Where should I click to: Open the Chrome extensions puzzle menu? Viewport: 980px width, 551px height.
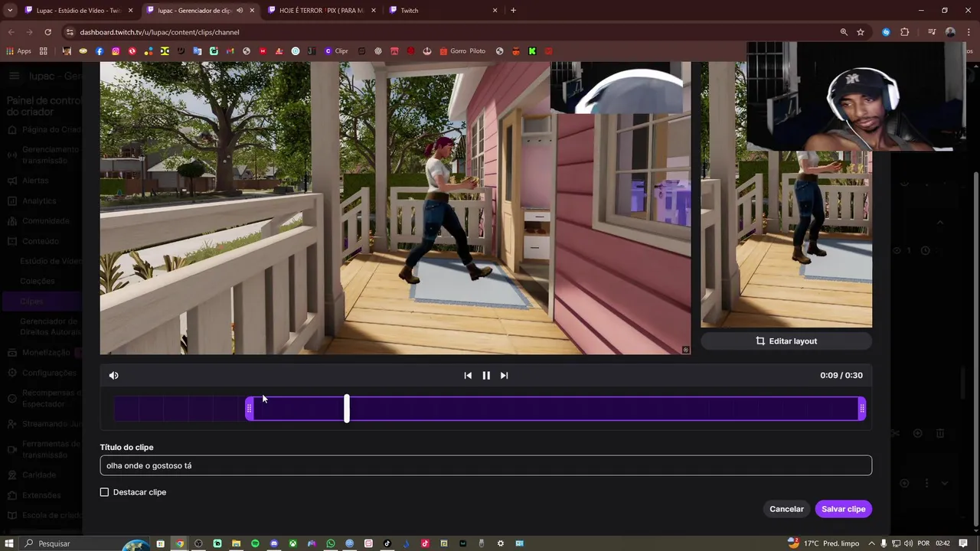coord(905,32)
